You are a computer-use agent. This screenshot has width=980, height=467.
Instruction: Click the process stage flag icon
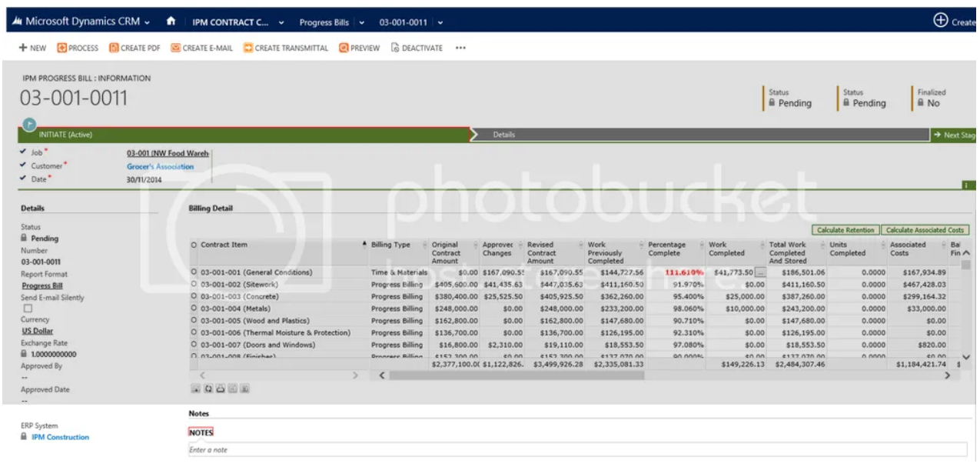(x=30, y=124)
